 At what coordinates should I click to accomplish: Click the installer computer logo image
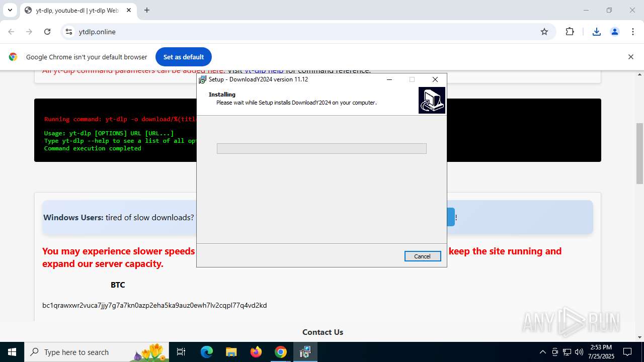tap(432, 100)
